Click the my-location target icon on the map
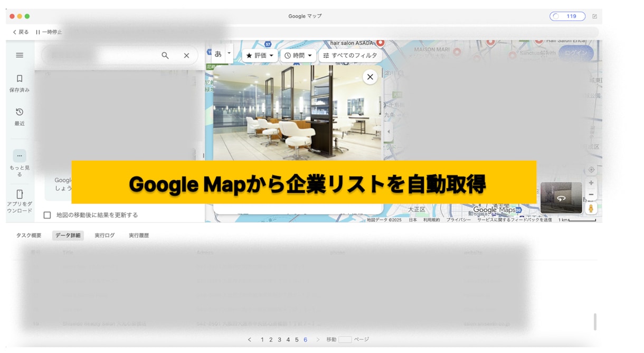Screen dimensions: 644x353 [x=591, y=170]
